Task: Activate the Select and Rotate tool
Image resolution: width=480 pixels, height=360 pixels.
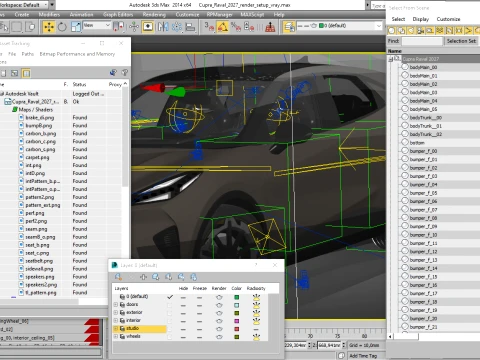Action: click(x=62, y=27)
